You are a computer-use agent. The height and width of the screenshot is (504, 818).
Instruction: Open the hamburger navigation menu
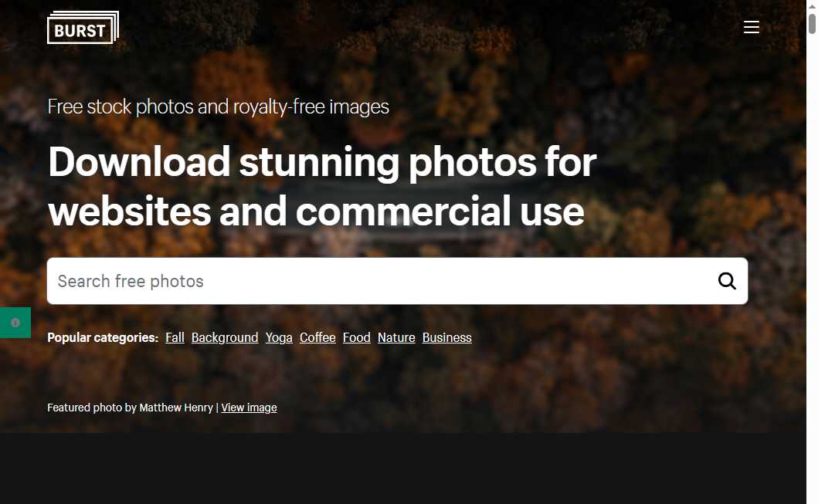click(x=751, y=28)
